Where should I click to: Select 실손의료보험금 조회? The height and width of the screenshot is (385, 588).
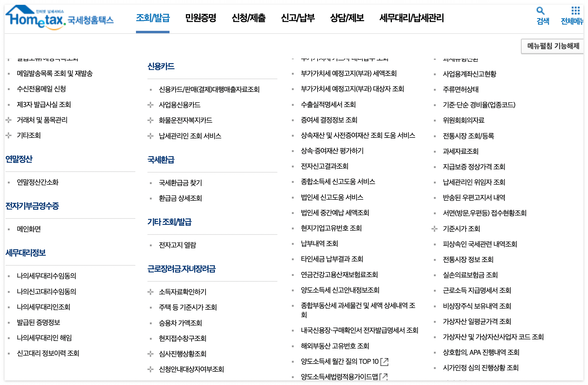click(x=470, y=275)
